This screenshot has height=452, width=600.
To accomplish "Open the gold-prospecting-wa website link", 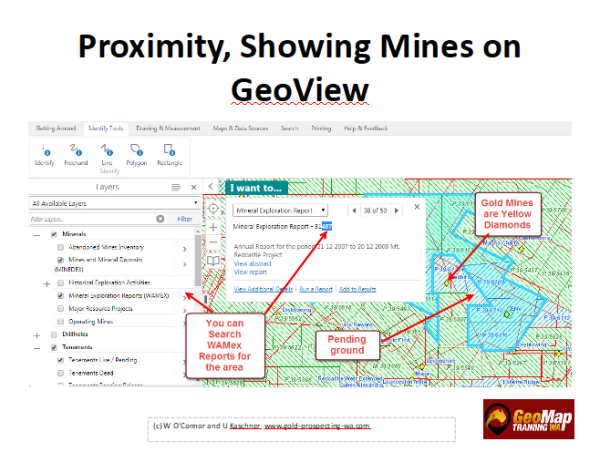I will pos(317,426).
